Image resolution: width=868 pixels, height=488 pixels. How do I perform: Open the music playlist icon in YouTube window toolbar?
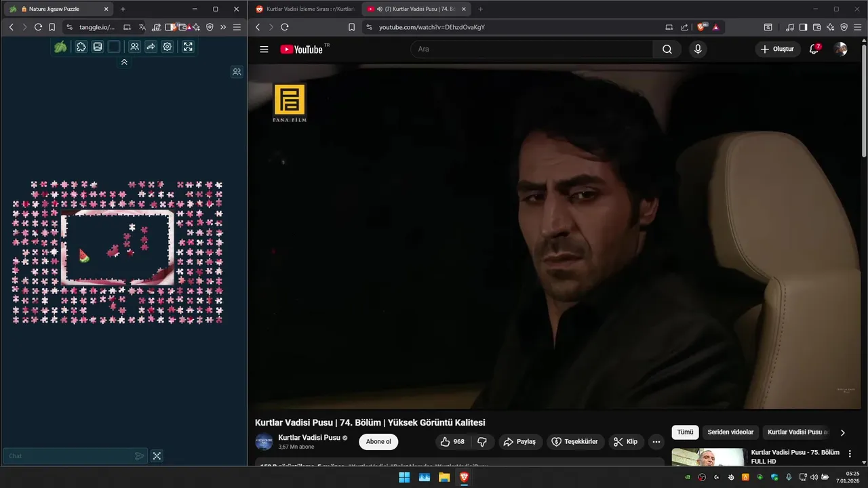click(789, 27)
